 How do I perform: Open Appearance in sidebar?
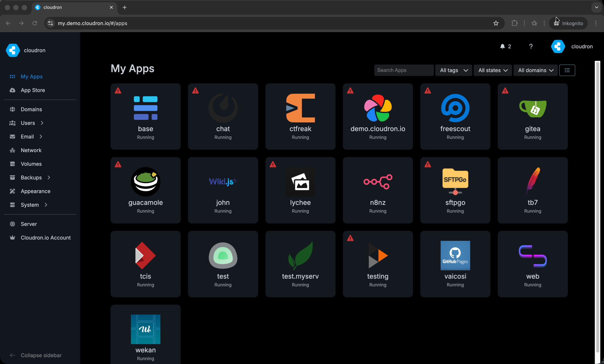coord(35,191)
